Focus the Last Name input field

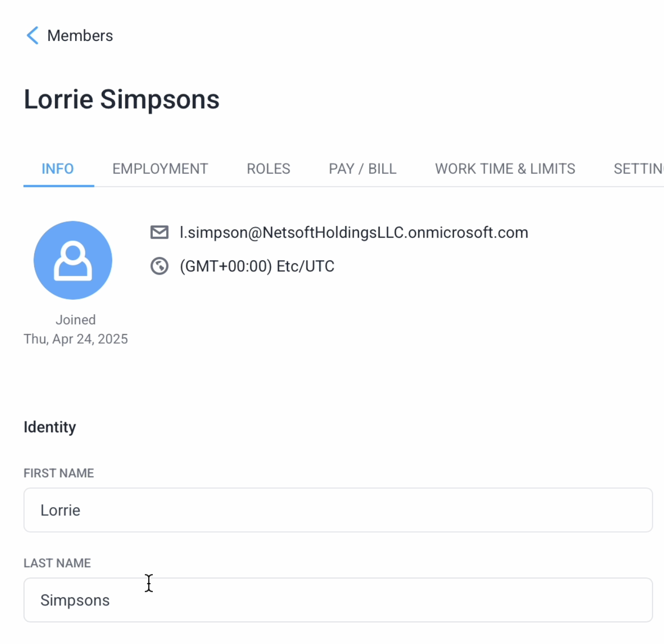[338, 600]
